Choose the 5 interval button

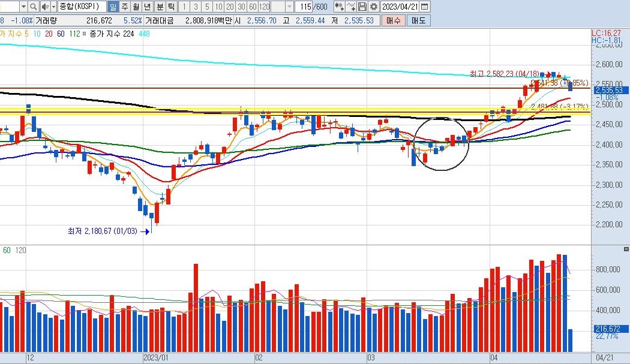[x=207, y=7]
